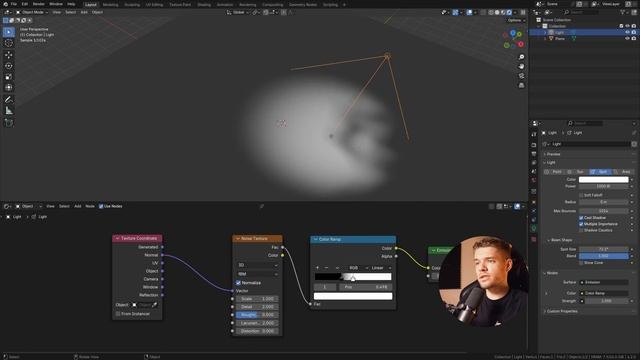Toggle the Normalize checkbox in Noise Texture
640x360 pixels.
pyautogui.click(x=238, y=282)
